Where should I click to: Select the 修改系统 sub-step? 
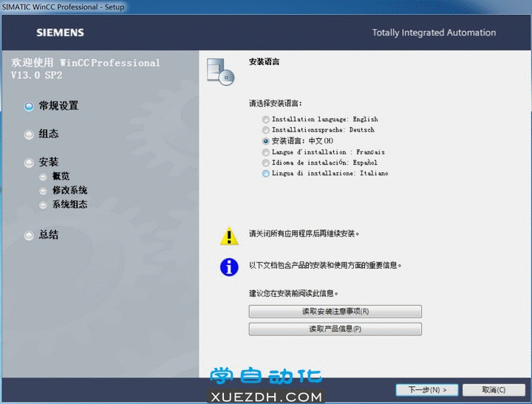pyautogui.click(x=63, y=191)
